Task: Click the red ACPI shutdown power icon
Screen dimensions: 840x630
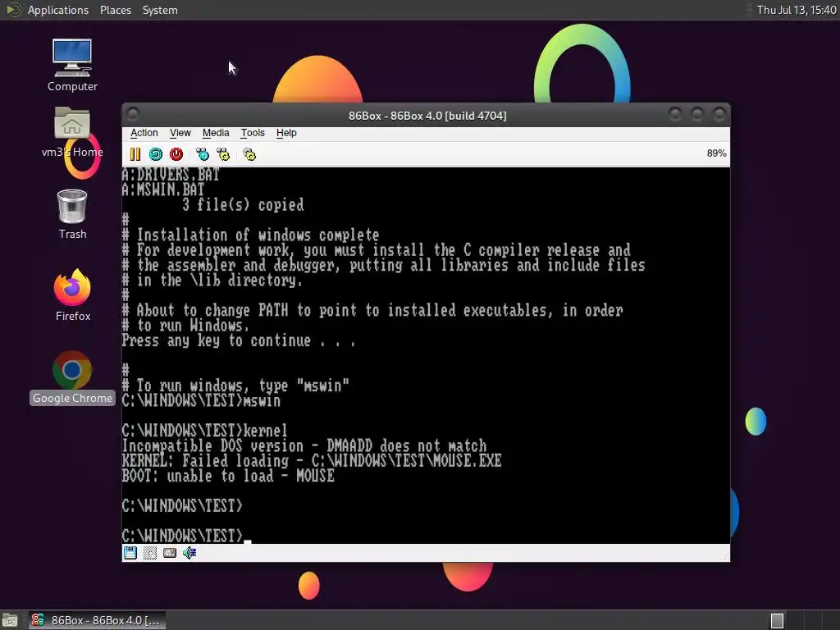Action: [176, 154]
